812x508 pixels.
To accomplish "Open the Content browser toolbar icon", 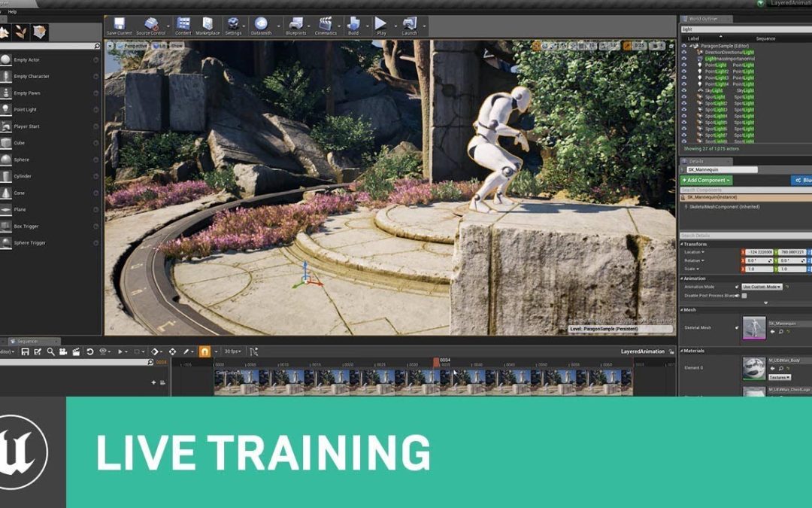I will (x=183, y=24).
